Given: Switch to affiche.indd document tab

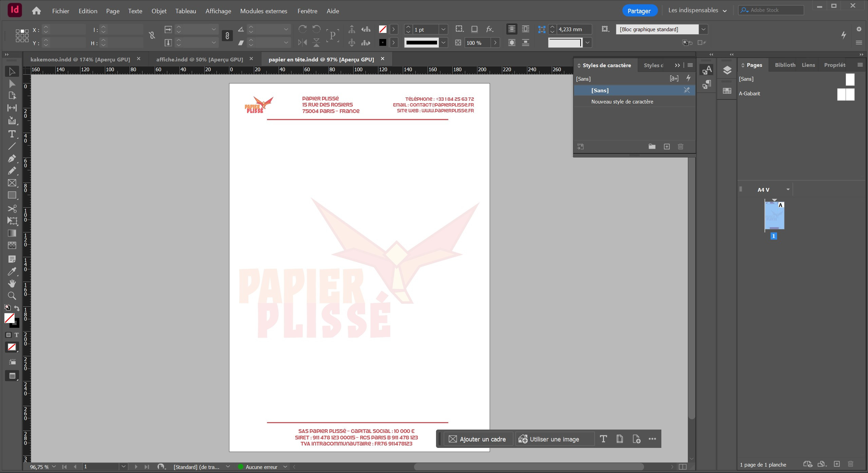Looking at the screenshot, I should click(200, 59).
